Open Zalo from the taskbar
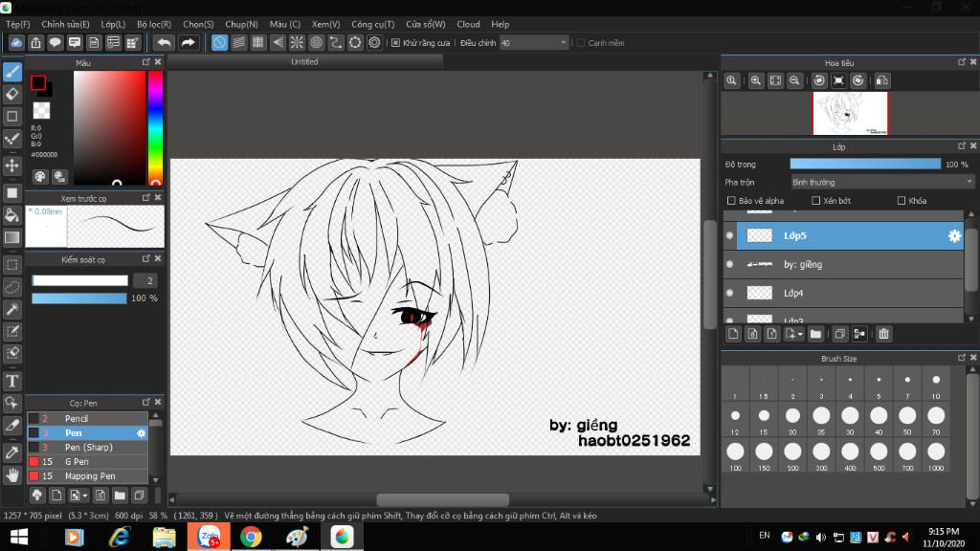980x551 pixels. click(209, 537)
